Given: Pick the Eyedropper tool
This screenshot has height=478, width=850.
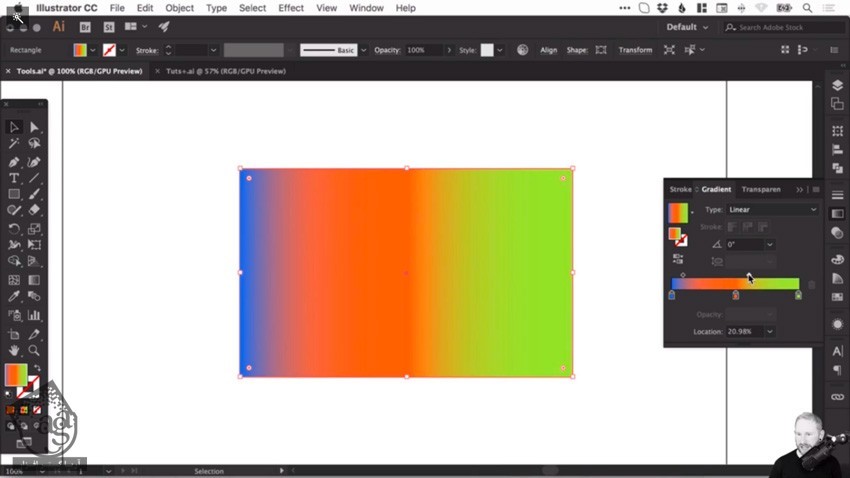Looking at the screenshot, I should tap(14, 296).
